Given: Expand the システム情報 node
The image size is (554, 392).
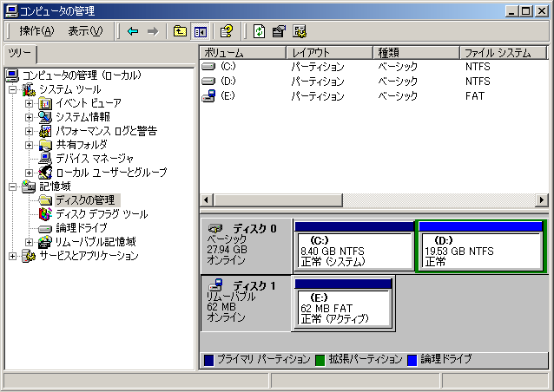Looking at the screenshot, I should (x=29, y=117).
